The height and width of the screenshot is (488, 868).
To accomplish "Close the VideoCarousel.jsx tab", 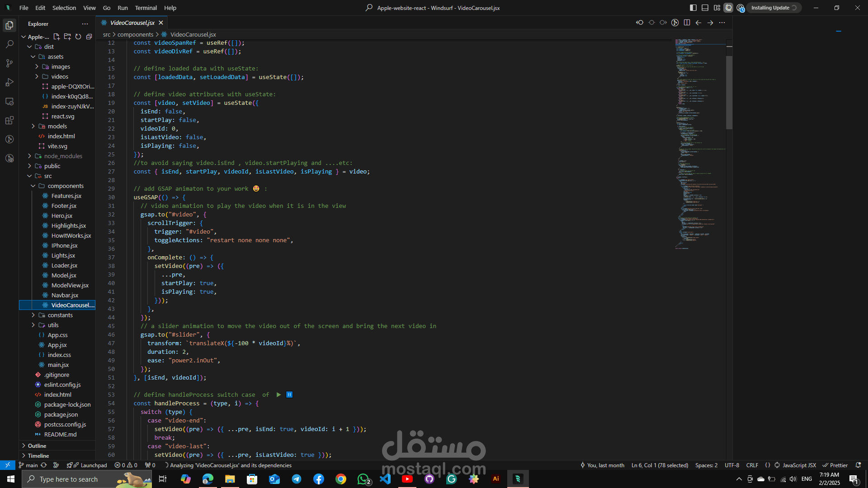I will coord(161,23).
